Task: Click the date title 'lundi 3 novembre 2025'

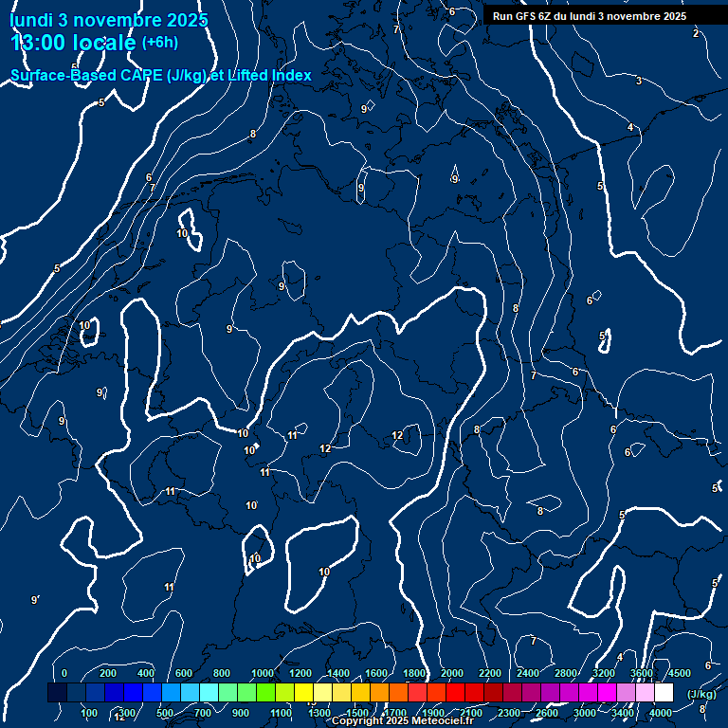Action: [x=109, y=20]
